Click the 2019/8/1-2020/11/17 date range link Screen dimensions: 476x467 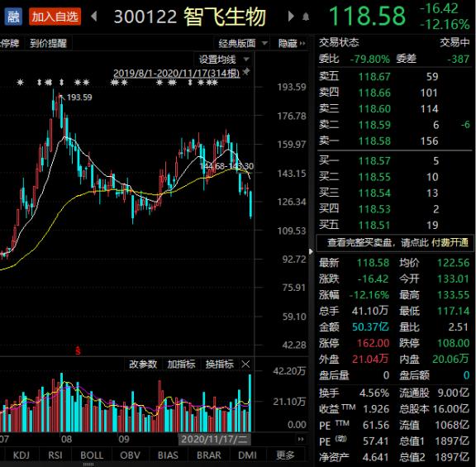tap(176, 74)
